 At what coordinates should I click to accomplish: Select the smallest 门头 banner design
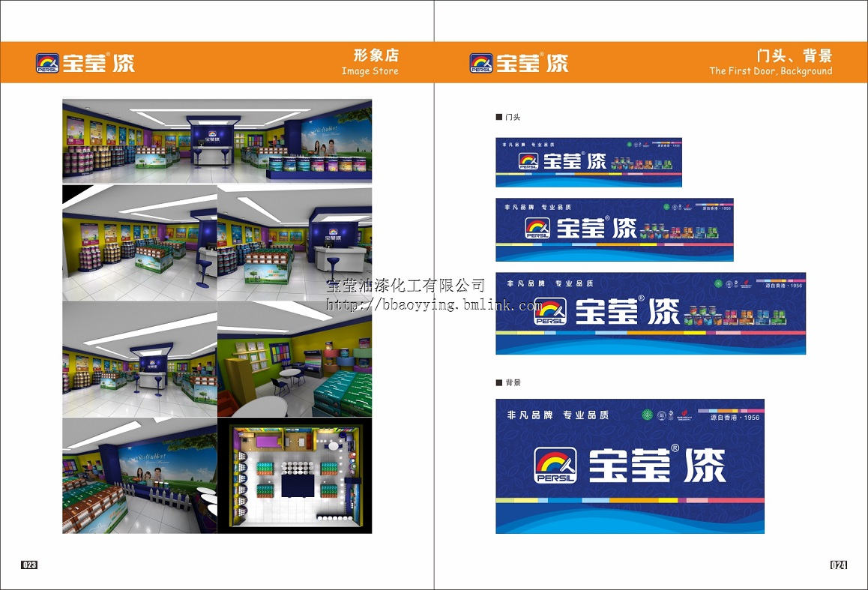(588, 162)
